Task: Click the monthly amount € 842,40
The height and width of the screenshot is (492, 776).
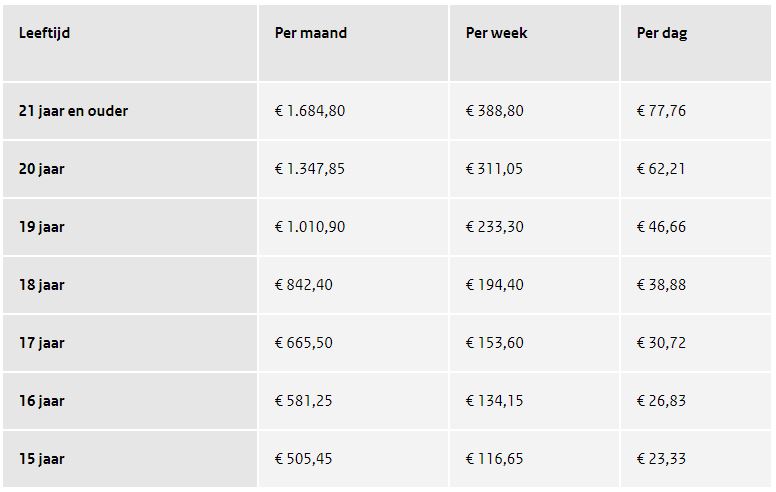Action: click(x=304, y=285)
